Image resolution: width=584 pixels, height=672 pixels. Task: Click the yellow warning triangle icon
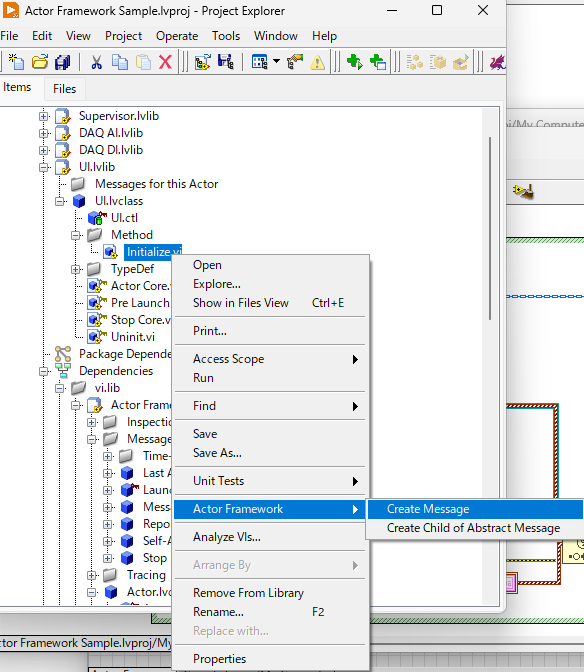[x=317, y=63]
